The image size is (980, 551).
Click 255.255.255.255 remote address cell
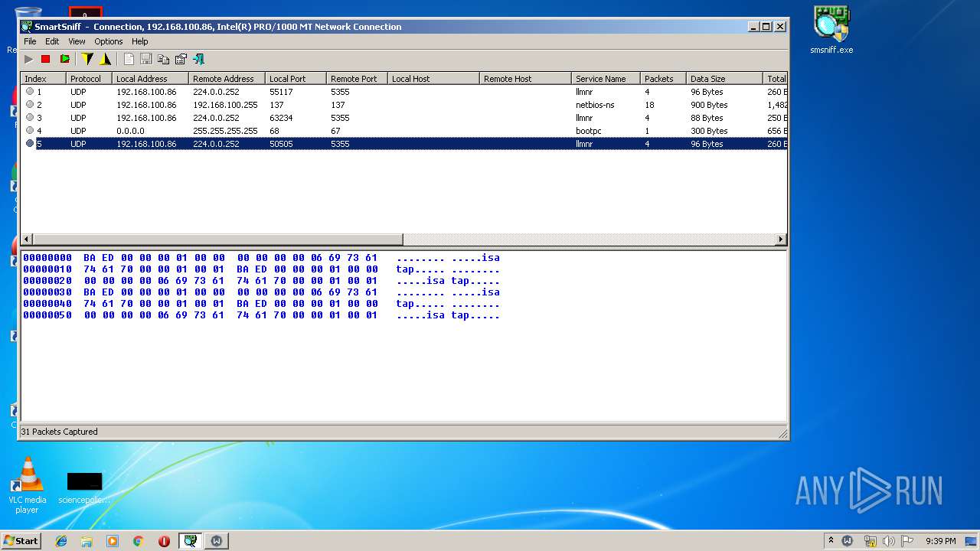[x=225, y=131]
